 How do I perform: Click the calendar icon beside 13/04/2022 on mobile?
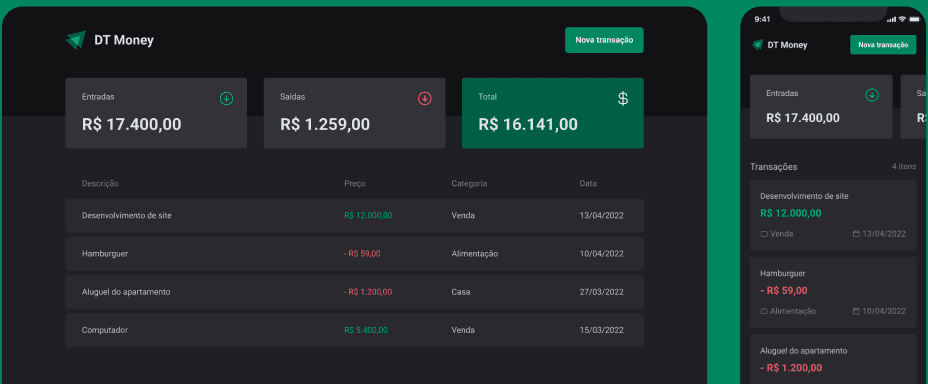click(856, 234)
